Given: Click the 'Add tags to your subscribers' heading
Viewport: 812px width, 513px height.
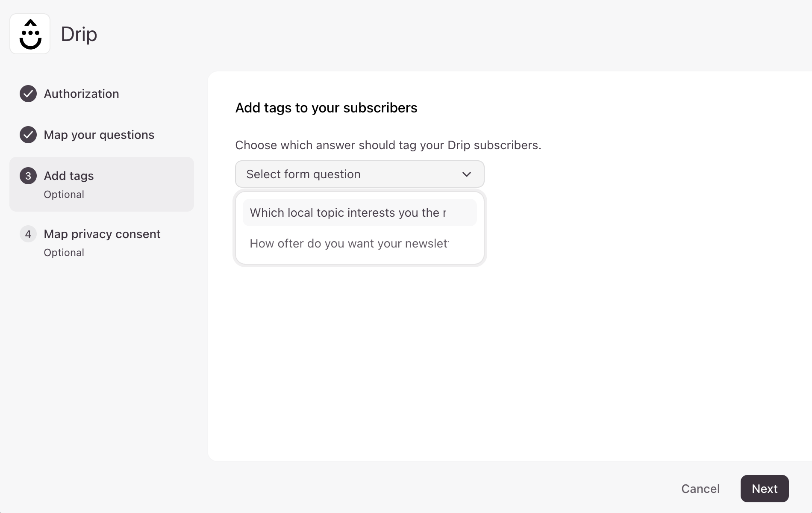Looking at the screenshot, I should tap(326, 108).
